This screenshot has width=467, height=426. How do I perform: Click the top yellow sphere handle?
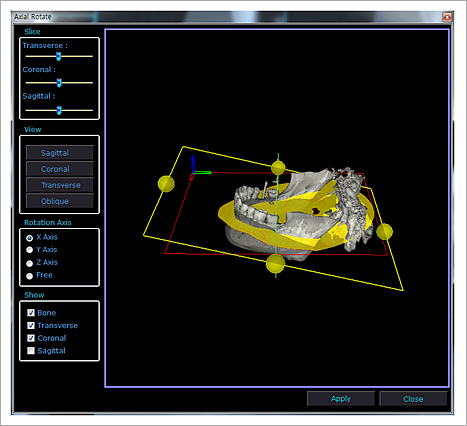[x=278, y=168]
